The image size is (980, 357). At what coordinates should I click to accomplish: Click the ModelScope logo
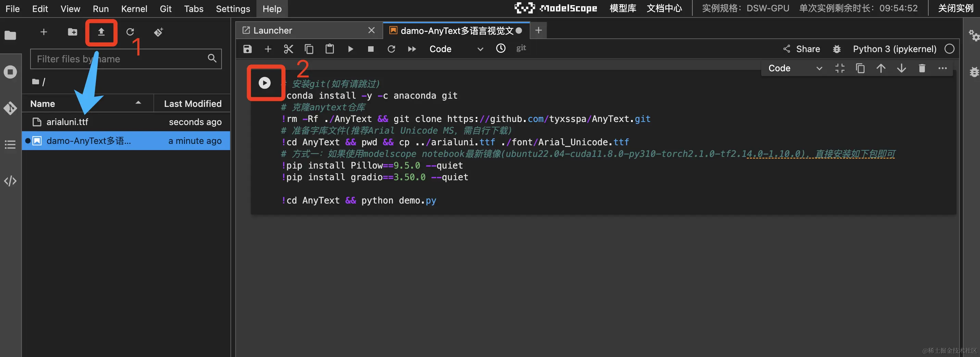(x=556, y=8)
